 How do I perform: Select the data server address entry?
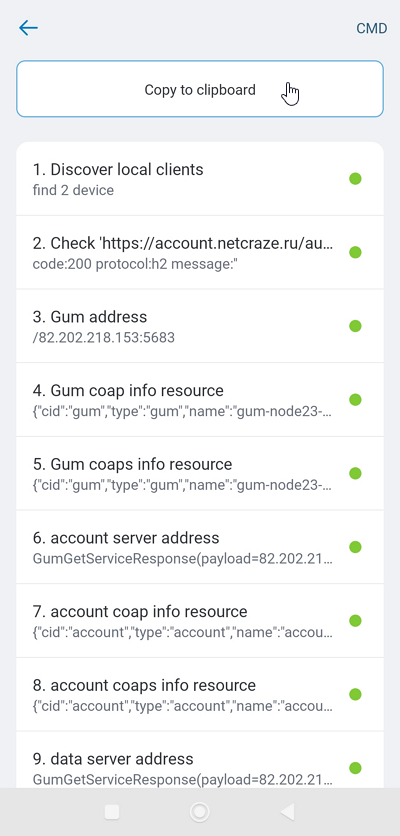point(200,760)
